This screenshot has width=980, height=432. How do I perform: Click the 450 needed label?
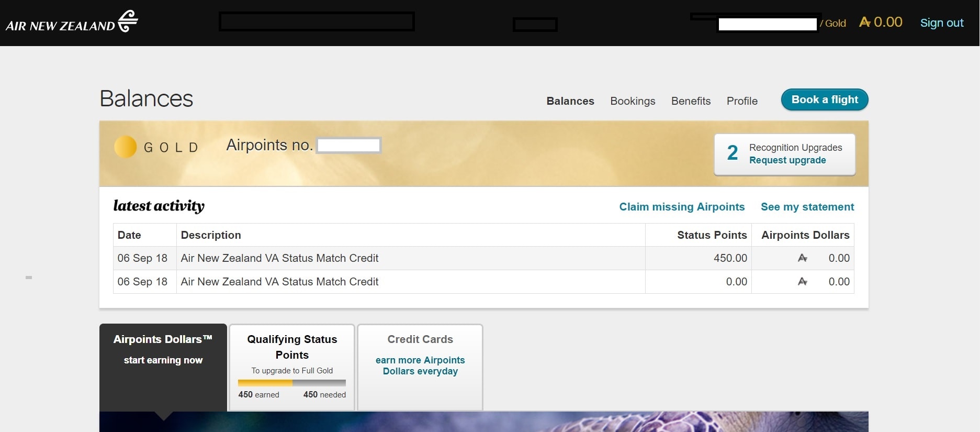pyautogui.click(x=324, y=395)
